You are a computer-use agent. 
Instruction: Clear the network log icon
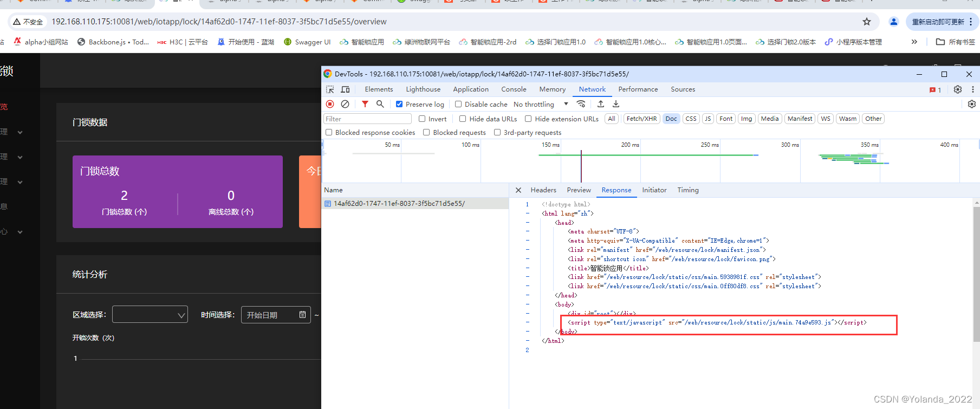345,104
